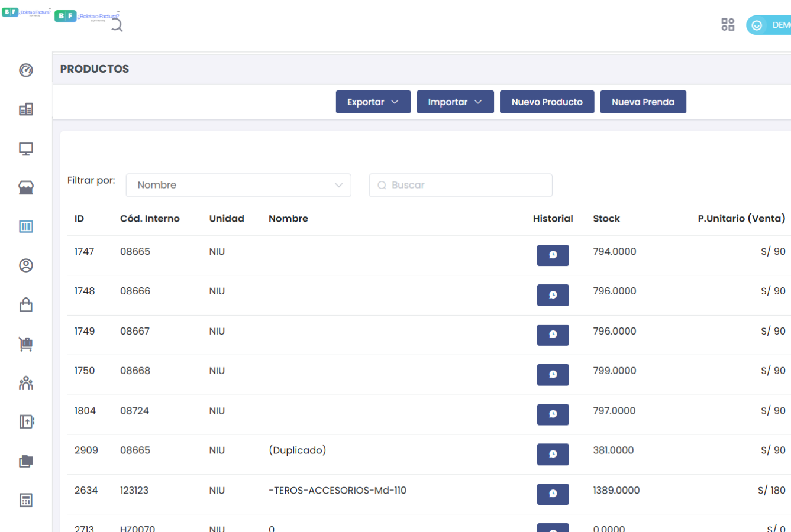Image resolution: width=791 pixels, height=532 pixels.
Task: Expand the Exportar dropdown
Action: (373, 102)
